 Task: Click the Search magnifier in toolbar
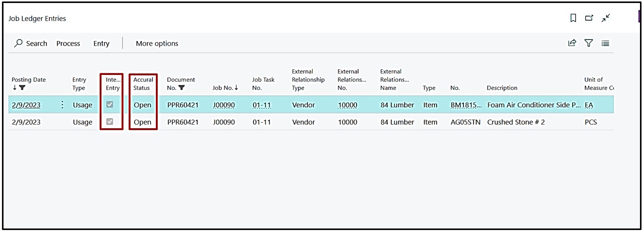(19, 44)
